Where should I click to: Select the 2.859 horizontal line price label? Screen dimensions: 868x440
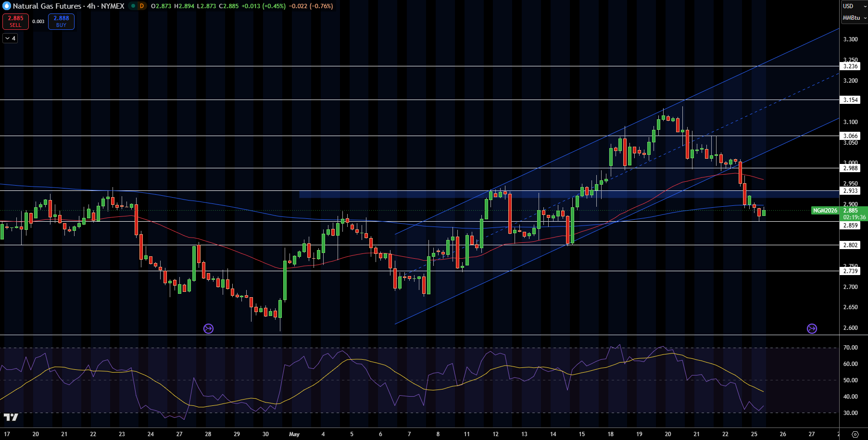pyautogui.click(x=850, y=225)
